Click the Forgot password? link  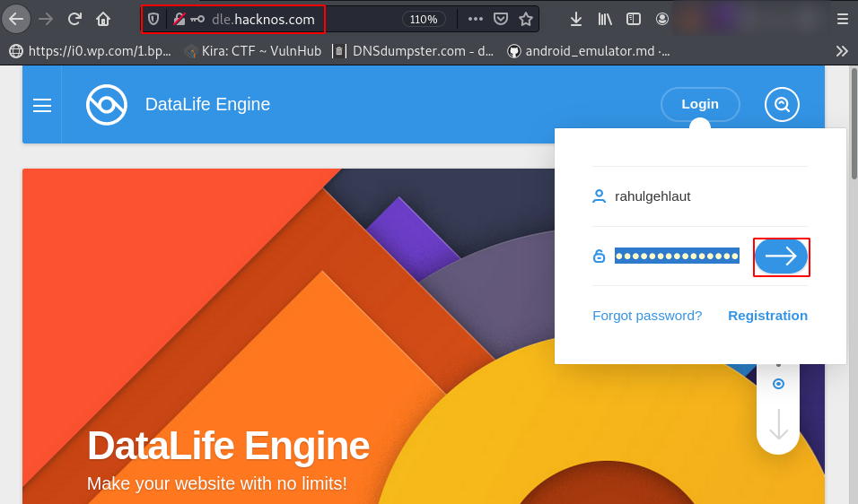pos(647,316)
